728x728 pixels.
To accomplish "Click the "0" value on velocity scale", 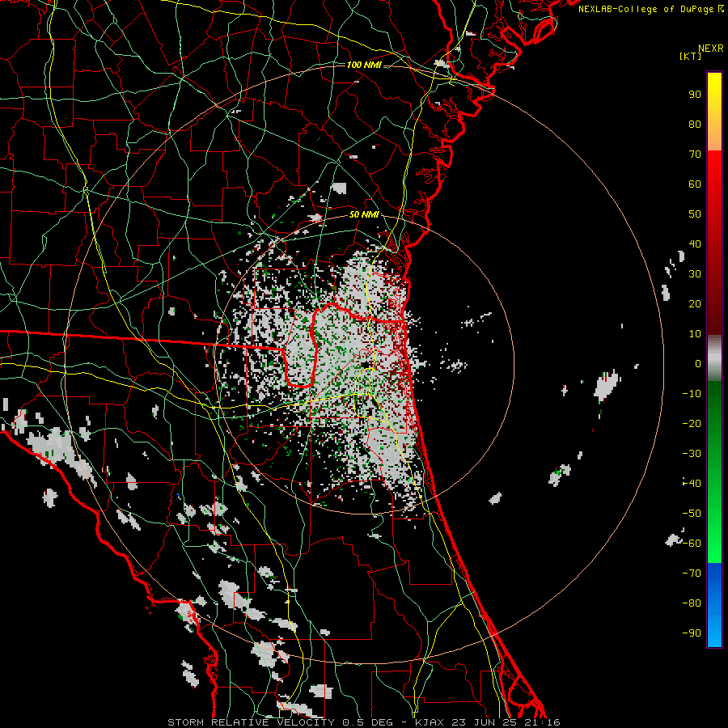I will point(698,364).
